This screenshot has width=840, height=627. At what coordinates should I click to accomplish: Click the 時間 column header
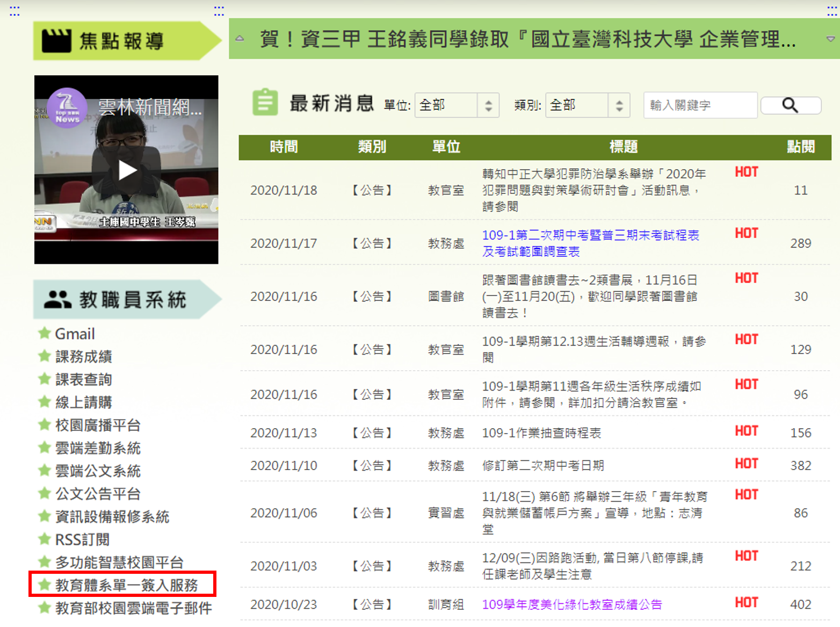(x=284, y=147)
